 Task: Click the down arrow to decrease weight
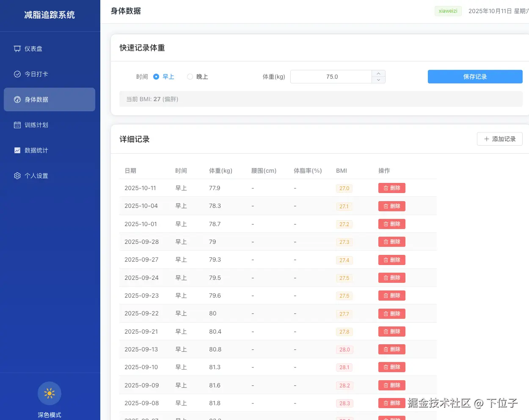[x=378, y=80]
